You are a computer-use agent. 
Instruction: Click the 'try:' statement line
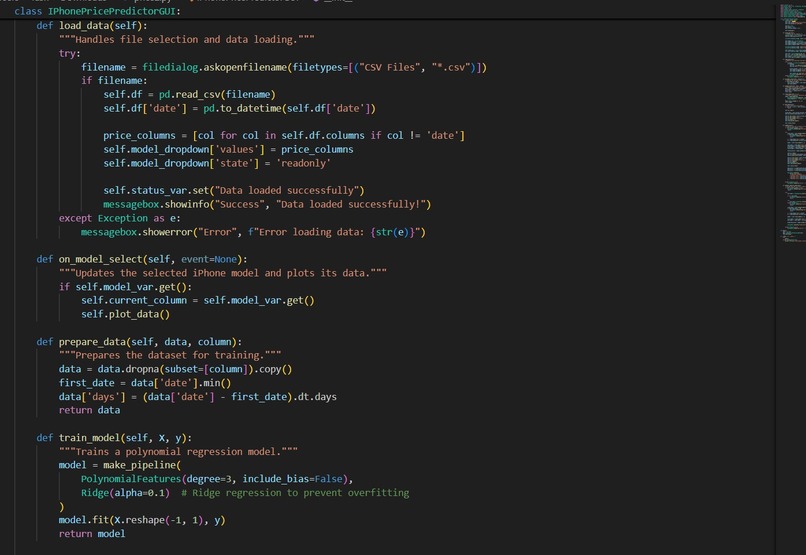tap(69, 53)
